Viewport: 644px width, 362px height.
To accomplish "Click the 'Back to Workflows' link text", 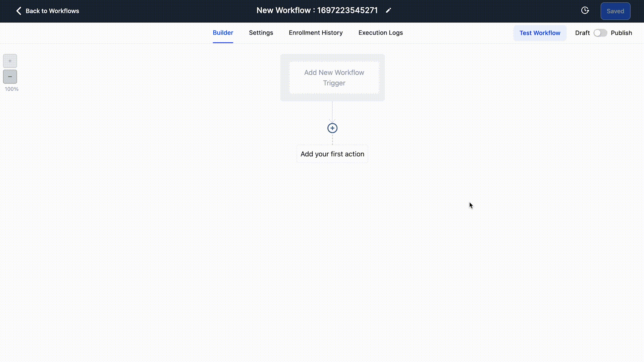I will pyautogui.click(x=52, y=11).
